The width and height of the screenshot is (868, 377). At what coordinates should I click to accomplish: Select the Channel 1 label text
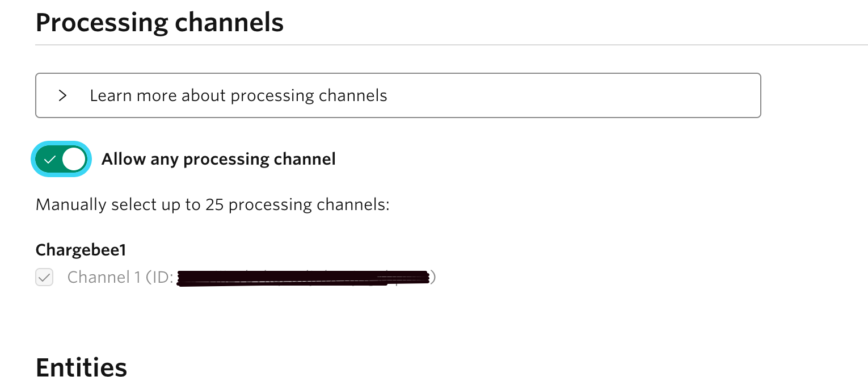(x=104, y=277)
